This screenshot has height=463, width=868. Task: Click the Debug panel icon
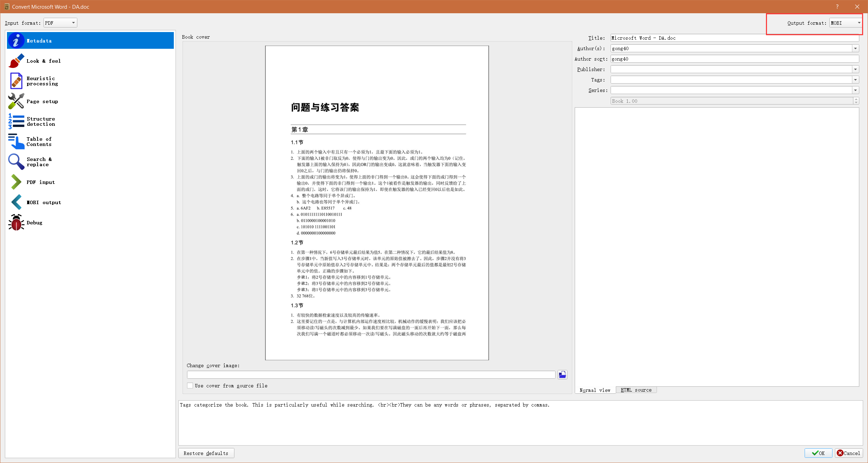tap(15, 223)
